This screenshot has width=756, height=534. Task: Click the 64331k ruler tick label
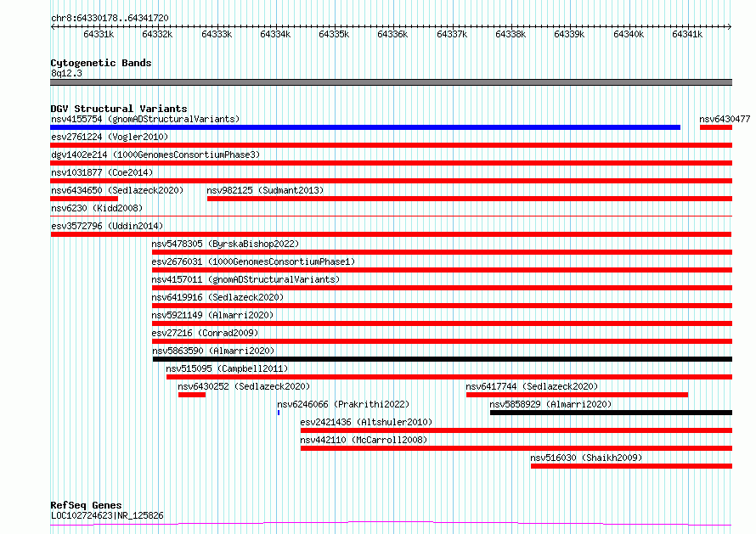[99, 34]
